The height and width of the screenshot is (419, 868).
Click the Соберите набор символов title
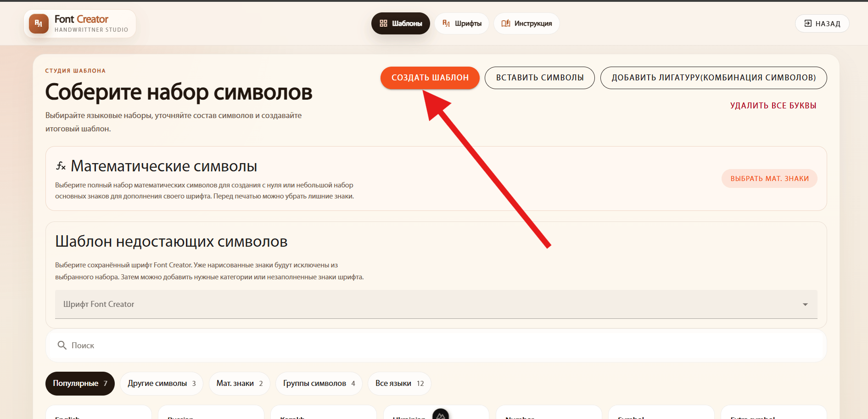[x=179, y=92]
